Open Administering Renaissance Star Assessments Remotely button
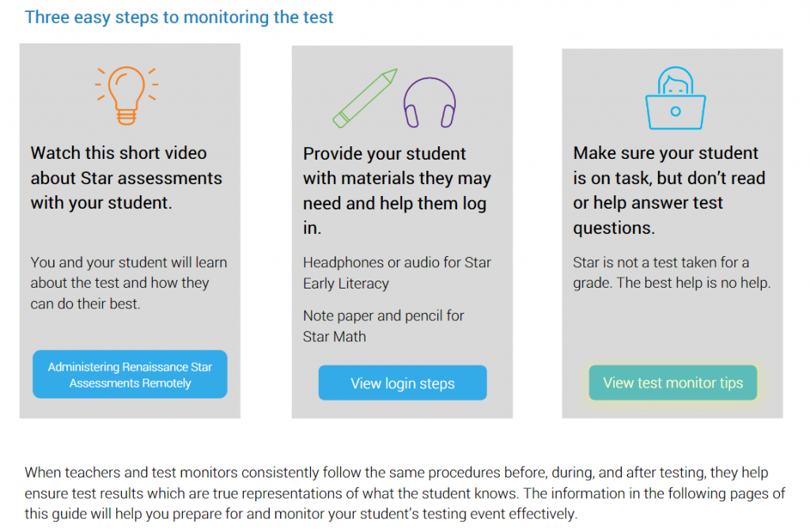The height and width of the screenshot is (532, 810). pos(130,375)
